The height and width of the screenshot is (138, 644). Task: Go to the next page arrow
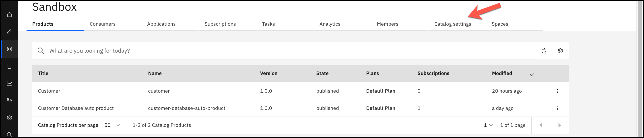click(x=559, y=125)
